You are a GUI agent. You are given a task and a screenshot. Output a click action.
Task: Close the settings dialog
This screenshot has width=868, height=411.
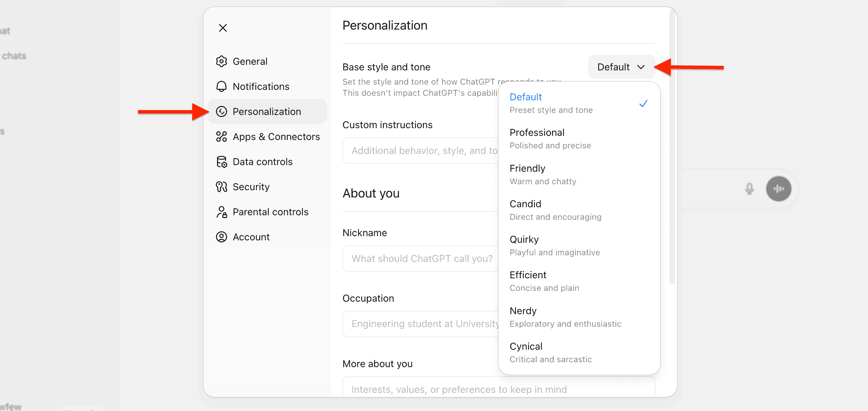(223, 28)
